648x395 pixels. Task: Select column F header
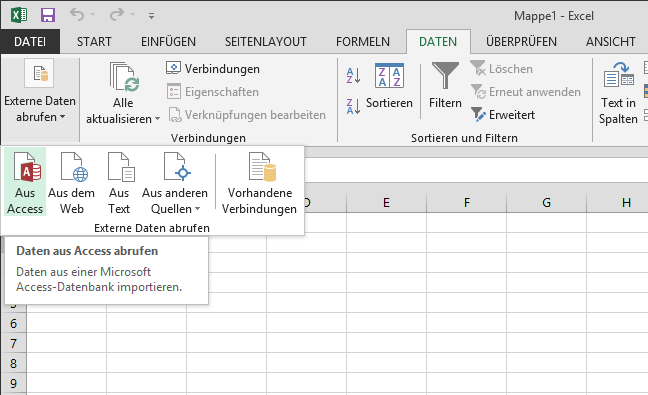coord(467,203)
